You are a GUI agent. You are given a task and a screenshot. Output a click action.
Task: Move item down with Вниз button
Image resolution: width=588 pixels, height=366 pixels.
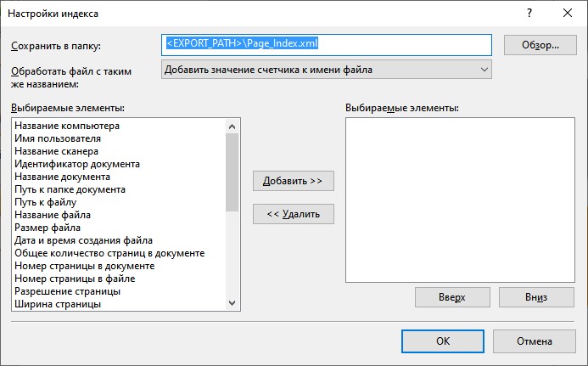[x=536, y=297]
